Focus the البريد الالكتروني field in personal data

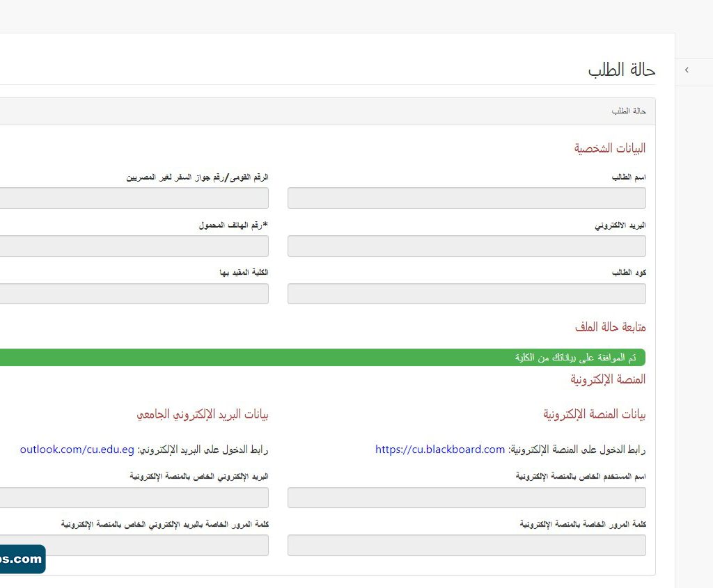click(467, 246)
